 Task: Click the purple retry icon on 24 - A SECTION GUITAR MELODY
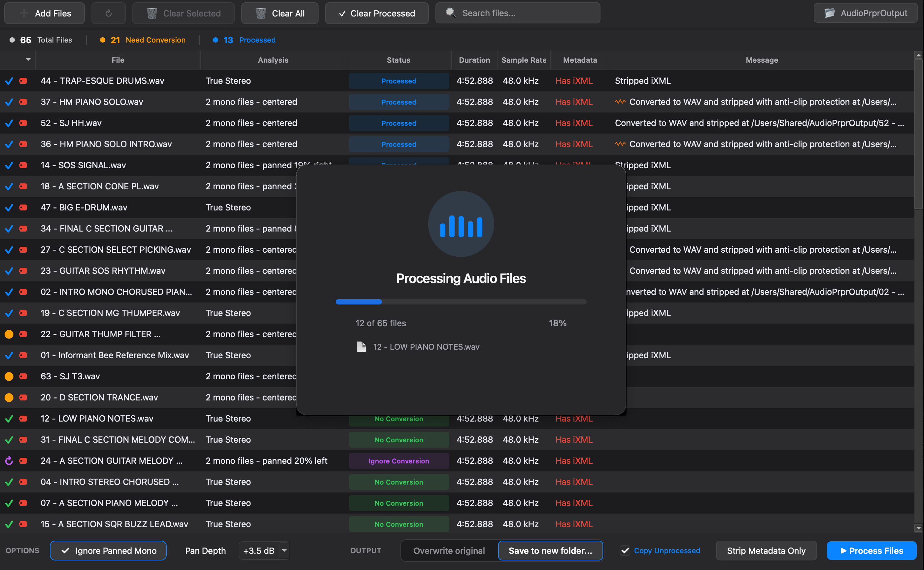(9, 460)
